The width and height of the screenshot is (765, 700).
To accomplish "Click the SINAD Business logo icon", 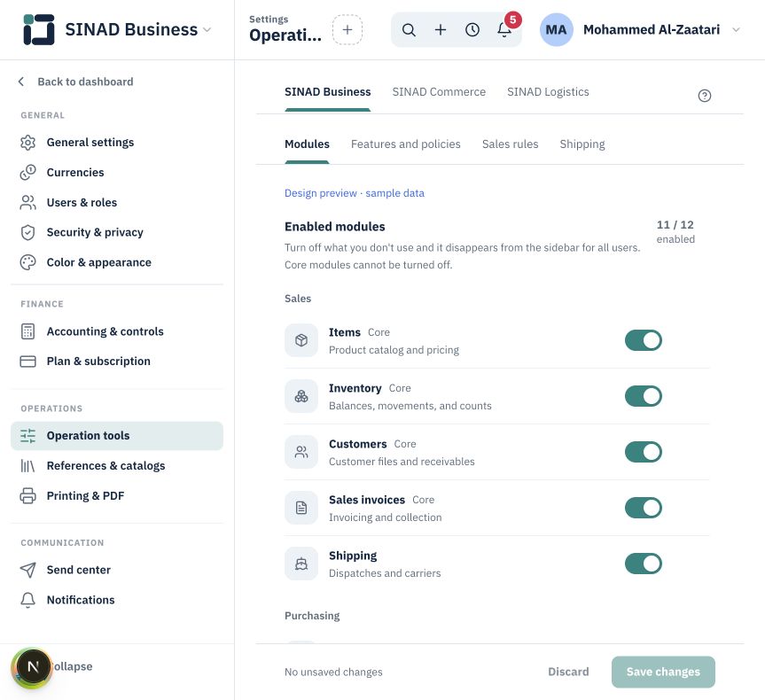I will tap(39, 29).
